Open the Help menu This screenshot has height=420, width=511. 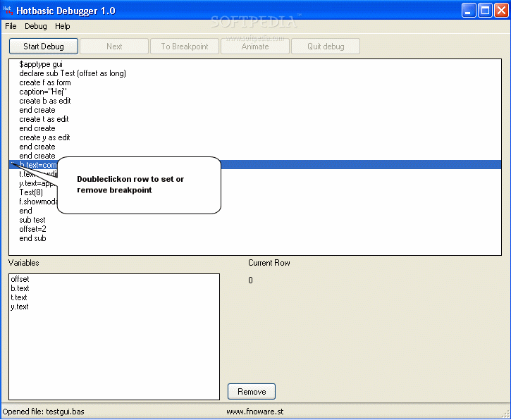point(63,26)
